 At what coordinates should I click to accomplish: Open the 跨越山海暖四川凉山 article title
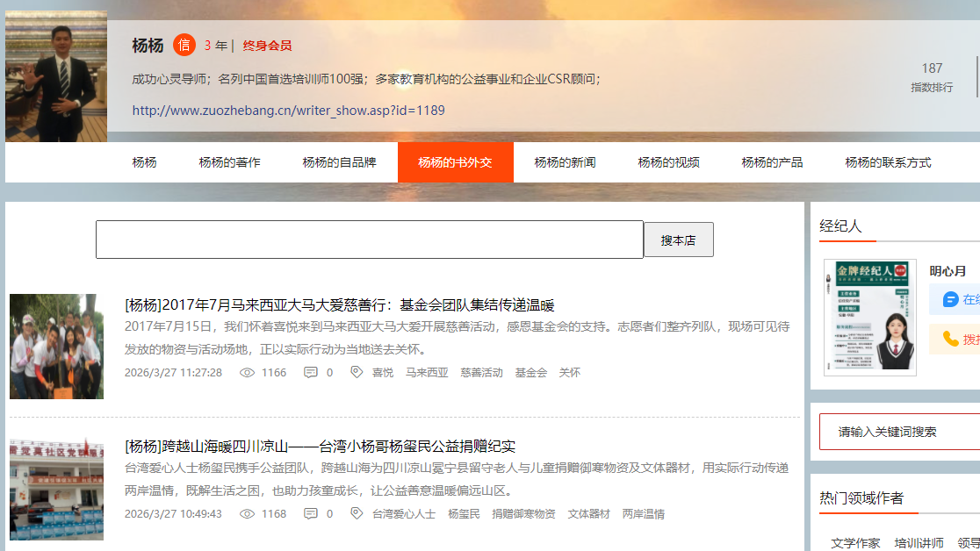click(x=320, y=447)
